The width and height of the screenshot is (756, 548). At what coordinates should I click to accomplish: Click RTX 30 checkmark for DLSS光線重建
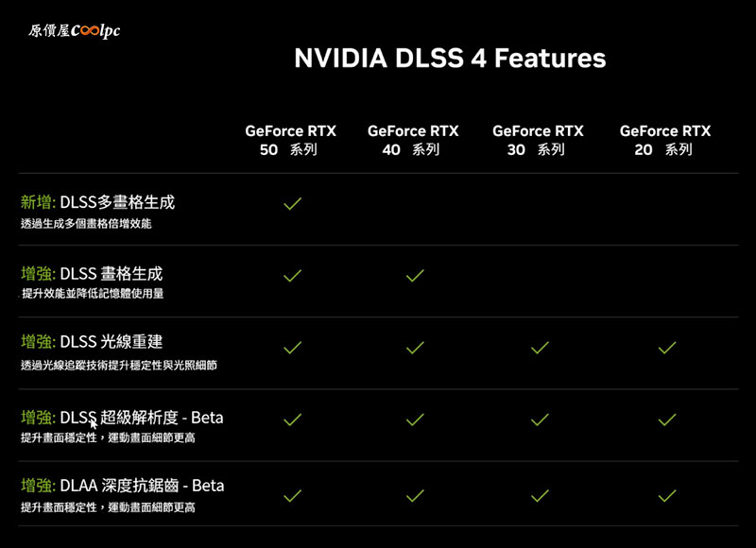(x=540, y=348)
